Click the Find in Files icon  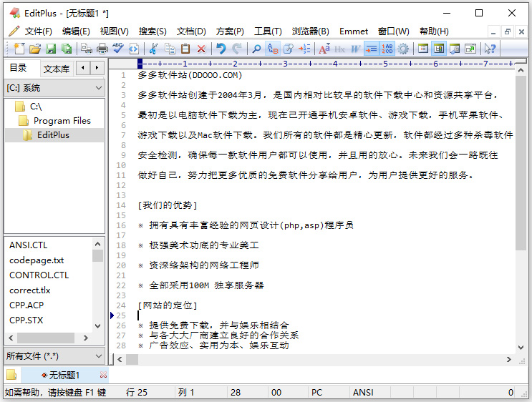click(x=289, y=49)
